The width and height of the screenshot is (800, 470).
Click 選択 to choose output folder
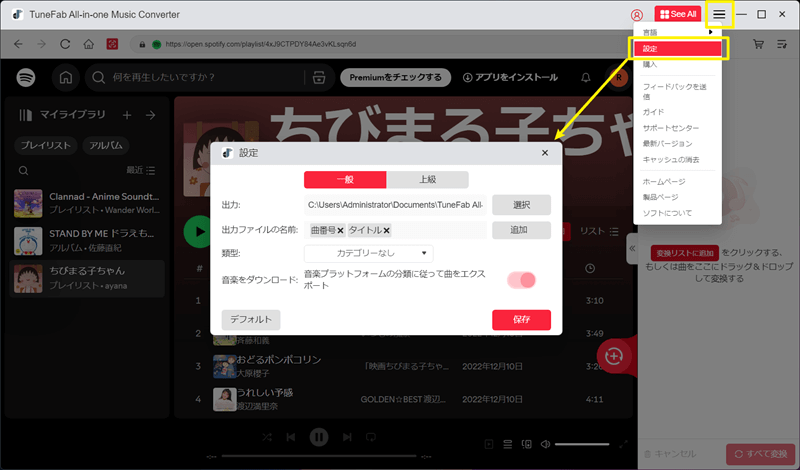[x=521, y=205]
